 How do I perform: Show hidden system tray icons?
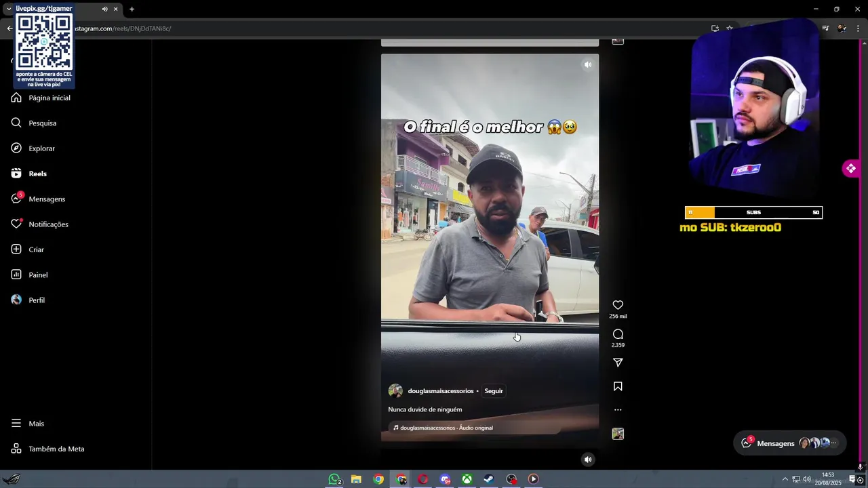(x=785, y=479)
